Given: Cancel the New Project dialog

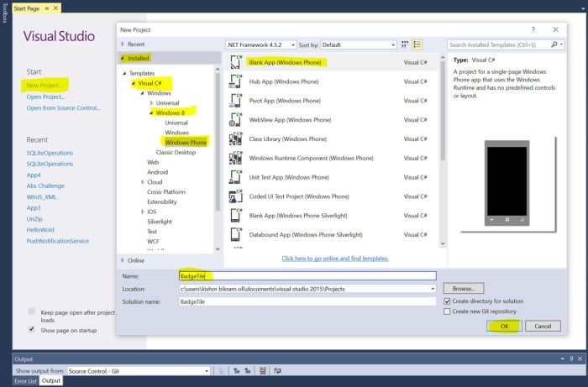Looking at the screenshot, I should (543, 326).
